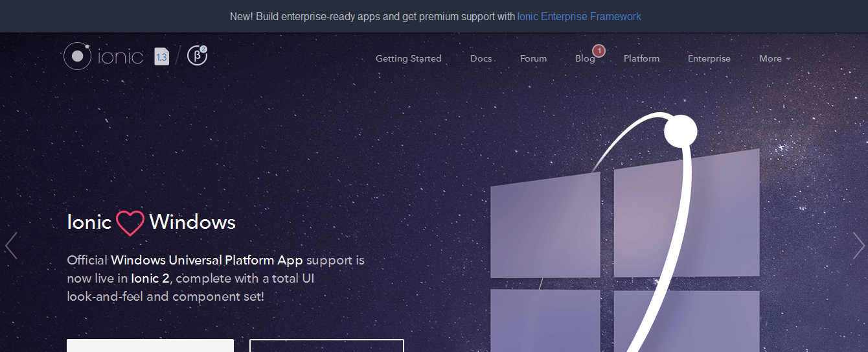The width and height of the screenshot is (868, 352).
Task: Open the 1.3 version badge icon
Action: click(161, 57)
